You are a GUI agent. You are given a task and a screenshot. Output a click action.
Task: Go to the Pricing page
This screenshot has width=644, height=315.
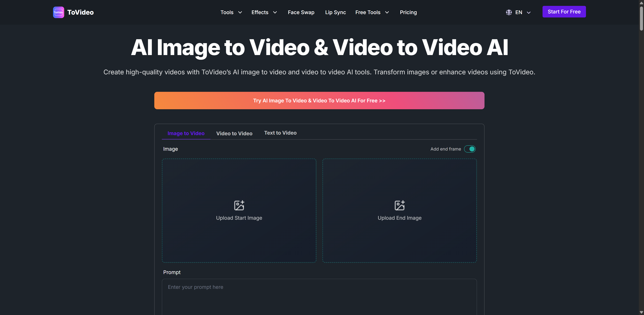(x=408, y=12)
